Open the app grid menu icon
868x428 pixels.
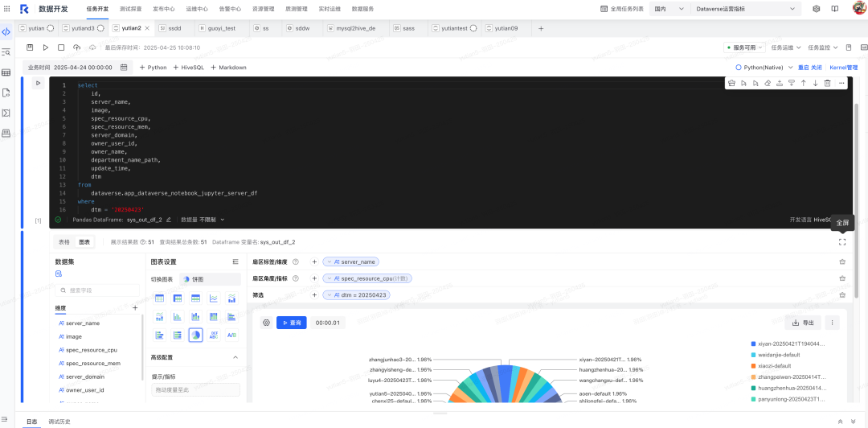pyautogui.click(x=7, y=9)
